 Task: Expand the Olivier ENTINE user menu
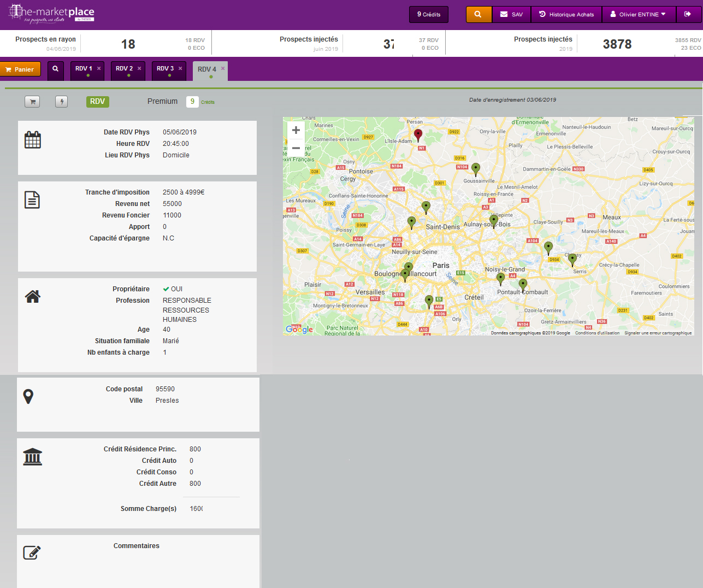coord(639,15)
